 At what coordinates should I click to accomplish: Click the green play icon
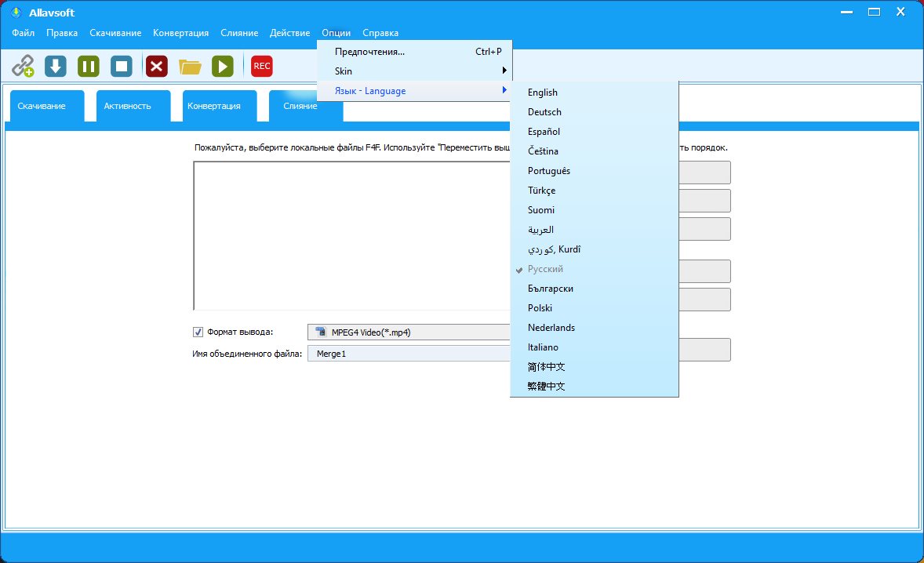coord(223,66)
